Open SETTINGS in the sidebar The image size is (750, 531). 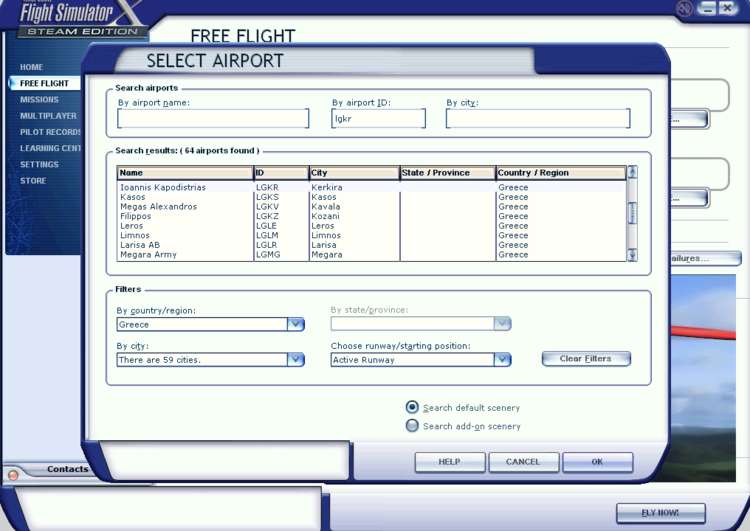[x=39, y=165]
